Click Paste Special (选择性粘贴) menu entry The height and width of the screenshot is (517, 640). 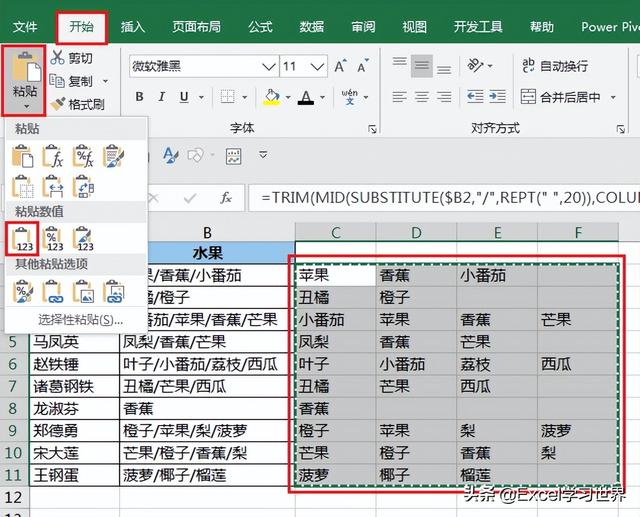pyautogui.click(x=80, y=320)
